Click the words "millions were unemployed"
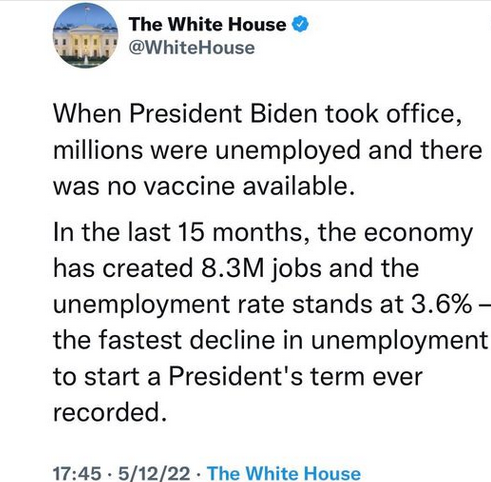Screen dimensions: 491x482 point(207,150)
